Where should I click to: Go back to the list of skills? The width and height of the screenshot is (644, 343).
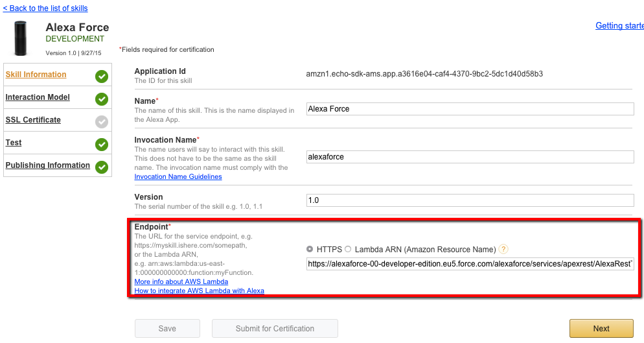click(x=45, y=8)
